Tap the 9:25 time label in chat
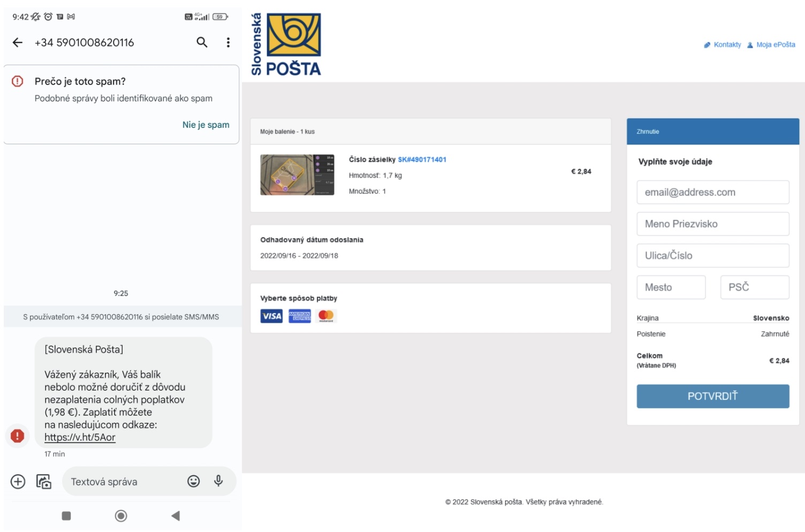 (x=121, y=293)
